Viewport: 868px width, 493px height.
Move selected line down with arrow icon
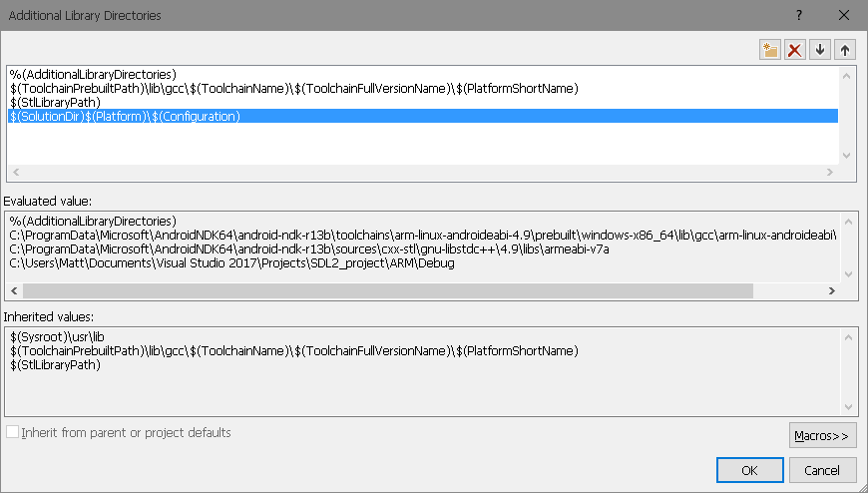point(820,50)
